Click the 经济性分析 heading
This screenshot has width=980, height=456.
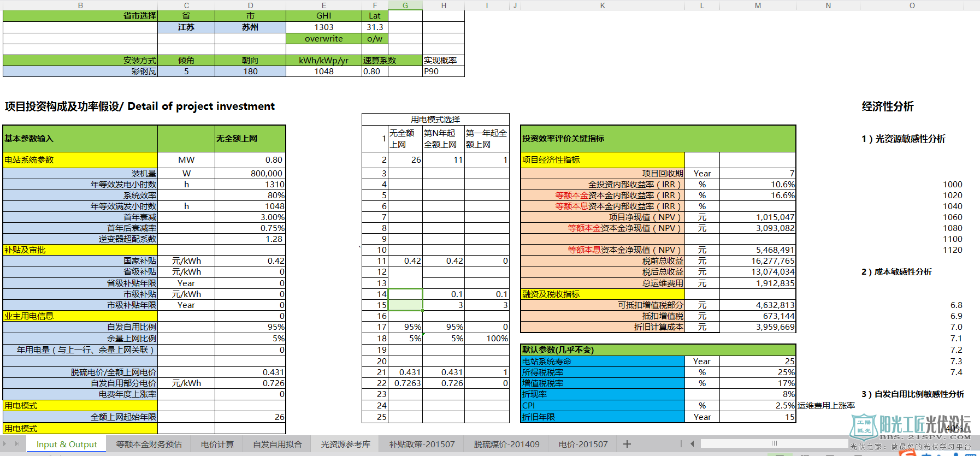pos(888,106)
